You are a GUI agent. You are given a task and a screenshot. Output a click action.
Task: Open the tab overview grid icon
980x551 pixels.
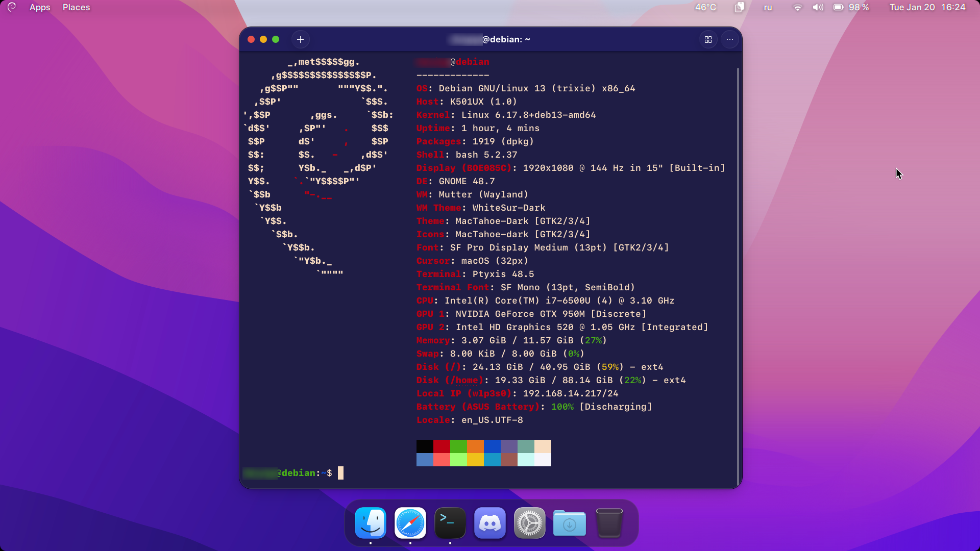click(708, 39)
